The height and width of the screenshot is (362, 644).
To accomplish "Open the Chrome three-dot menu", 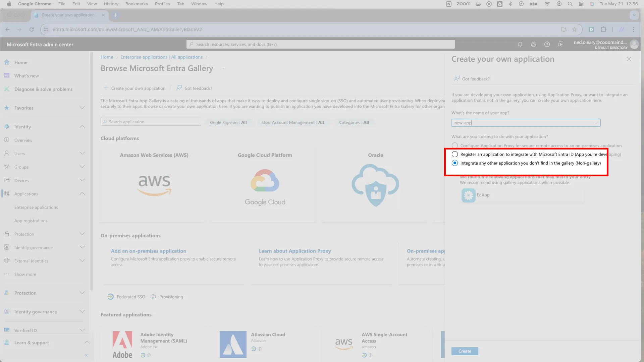I will pyautogui.click(x=634, y=29).
